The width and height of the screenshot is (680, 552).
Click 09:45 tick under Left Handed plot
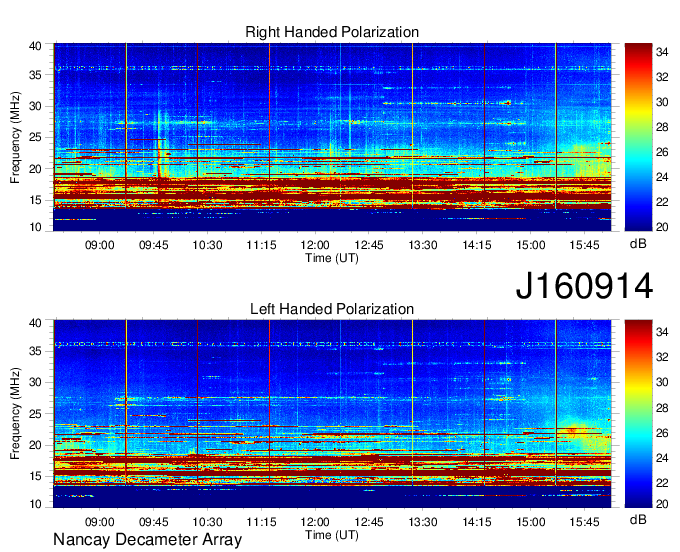pyautogui.click(x=154, y=522)
